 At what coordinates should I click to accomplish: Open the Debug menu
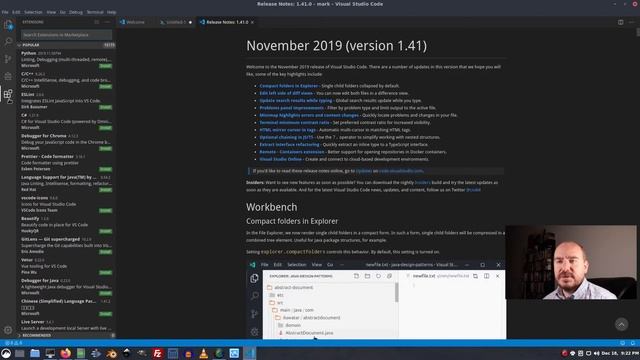pos(76,12)
